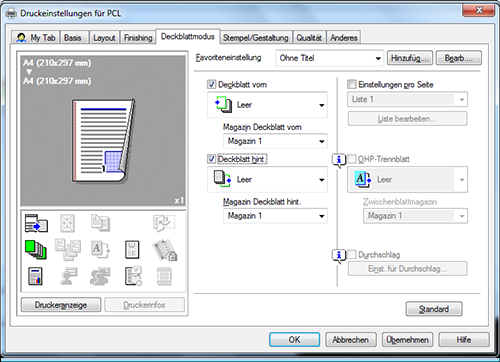Image resolution: width=500 pixels, height=362 pixels.
Task: Open the OHP-Trennblatt Leer dropdown
Action: (x=407, y=179)
